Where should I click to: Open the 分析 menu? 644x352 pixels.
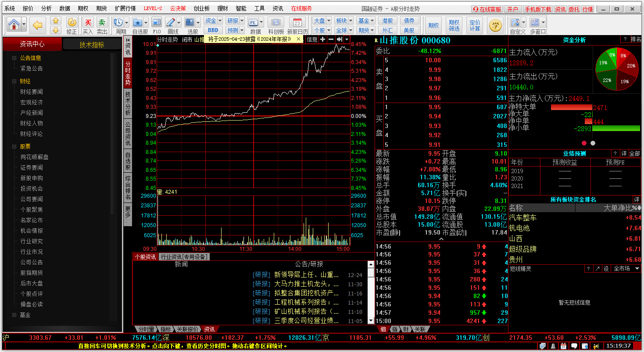(46, 8)
